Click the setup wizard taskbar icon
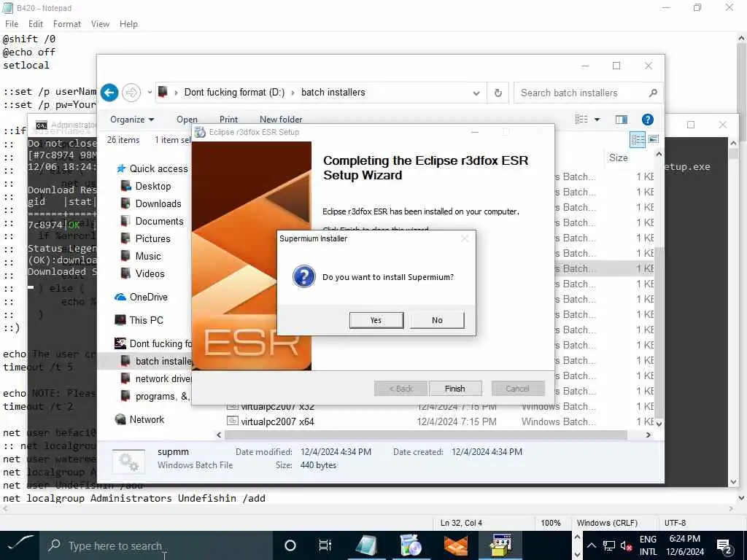The width and height of the screenshot is (747, 560). [500, 545]
